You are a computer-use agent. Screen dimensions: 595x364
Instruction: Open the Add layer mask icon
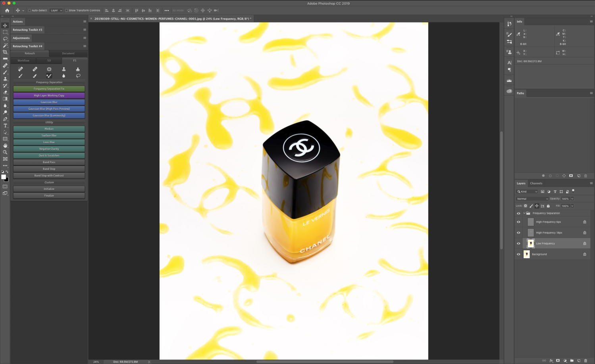coord(558,361)
